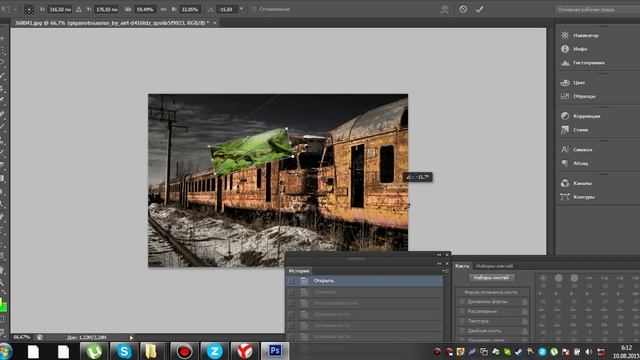Collapse the История panel with double-arrow icon
Image resolution: width=640 pixels, height=360 pixels.
tap(439, 263)
